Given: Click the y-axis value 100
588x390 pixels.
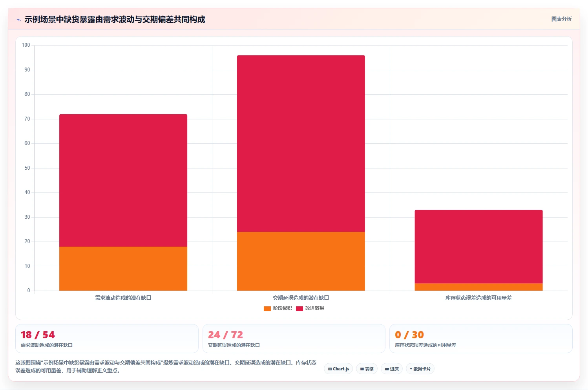Looking at the screenshot, I should point(26,45).
